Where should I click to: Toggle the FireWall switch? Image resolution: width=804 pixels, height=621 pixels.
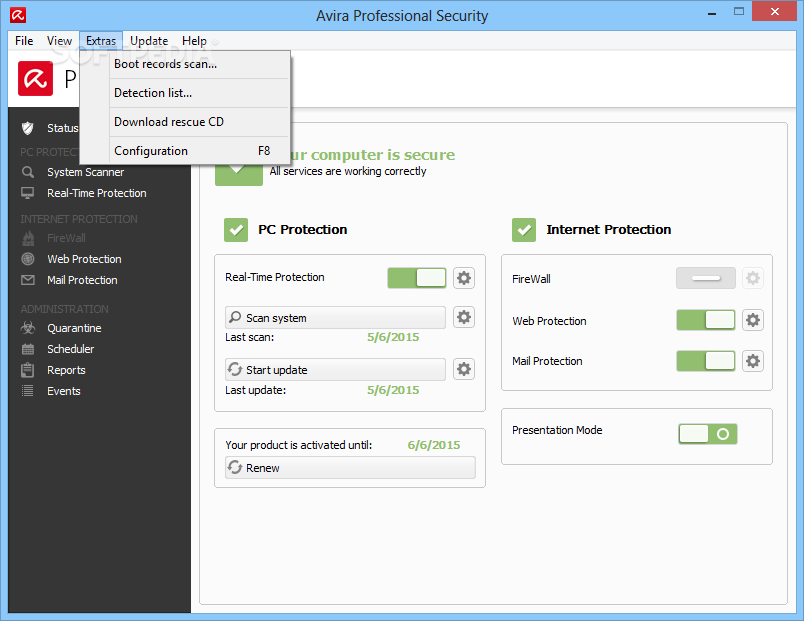click(x=706, y=278)
